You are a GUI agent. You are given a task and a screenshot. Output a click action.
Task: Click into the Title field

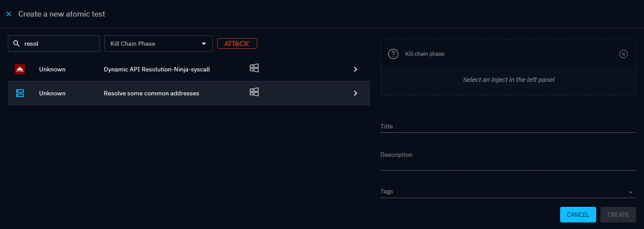point(508,127)
